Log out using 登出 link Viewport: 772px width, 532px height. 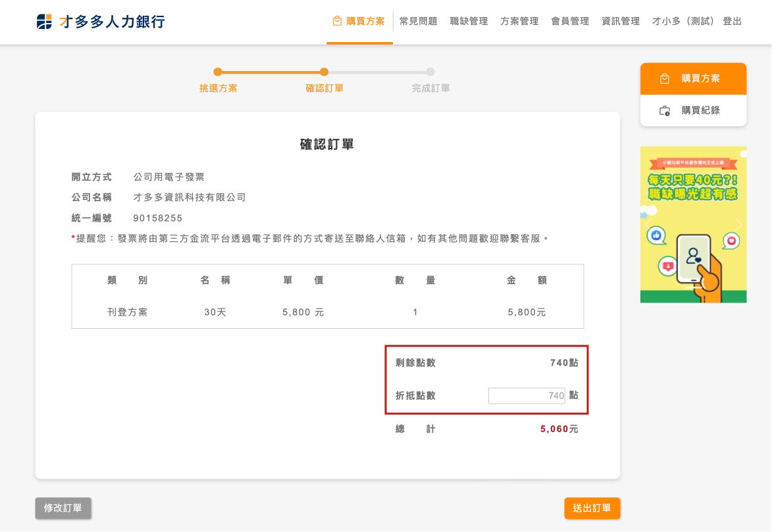point(732,21)
